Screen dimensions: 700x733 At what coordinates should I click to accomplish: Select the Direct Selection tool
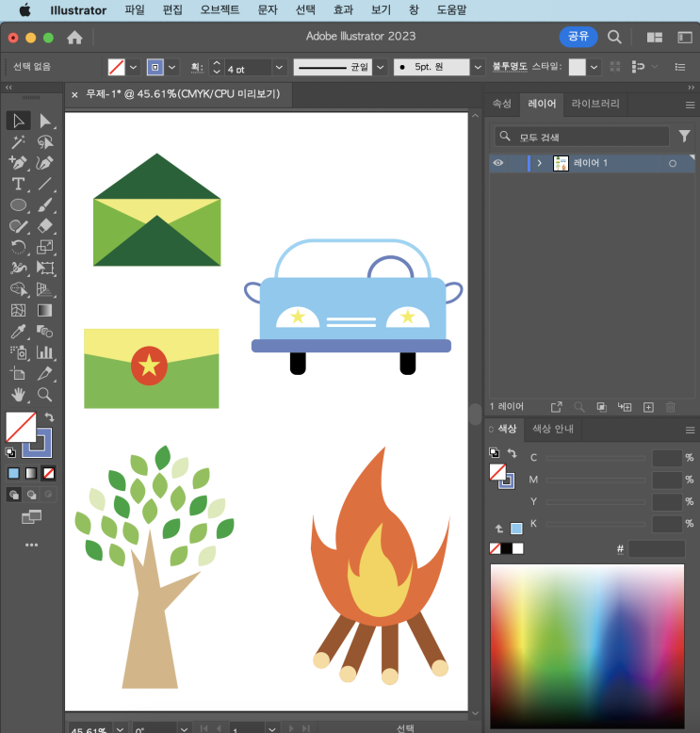point(44,121)
